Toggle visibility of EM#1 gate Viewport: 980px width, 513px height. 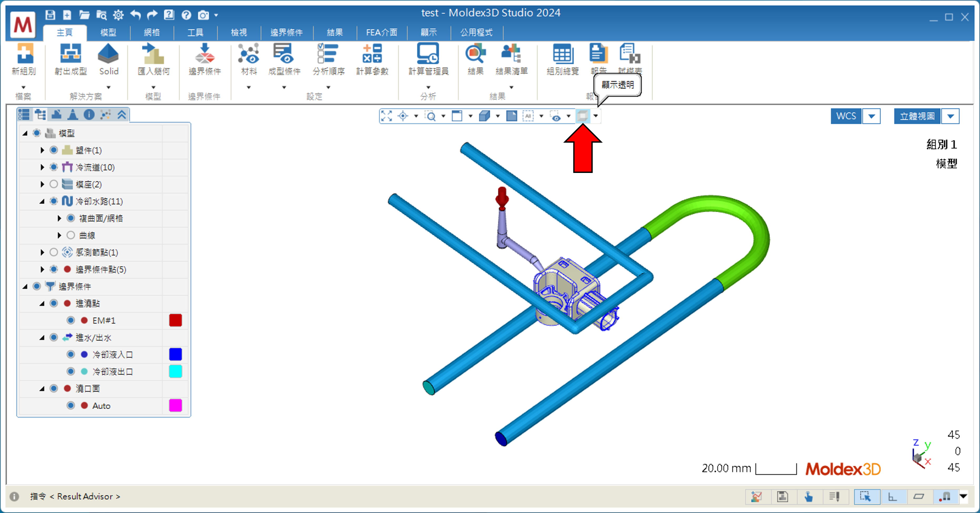tap(71, 320)
